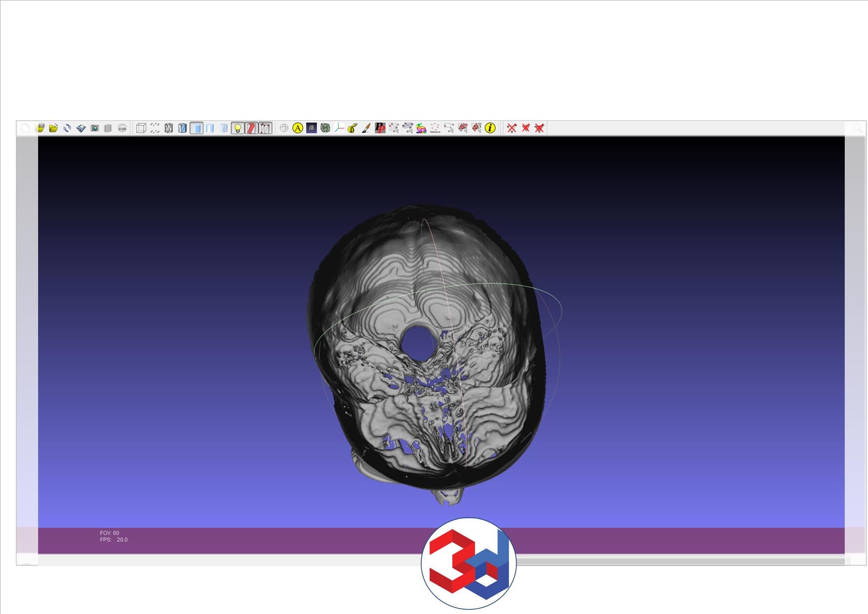The image size is (868, 614).
Task: Toggle bounding box rendering cube icon
Action: [141, 128]
